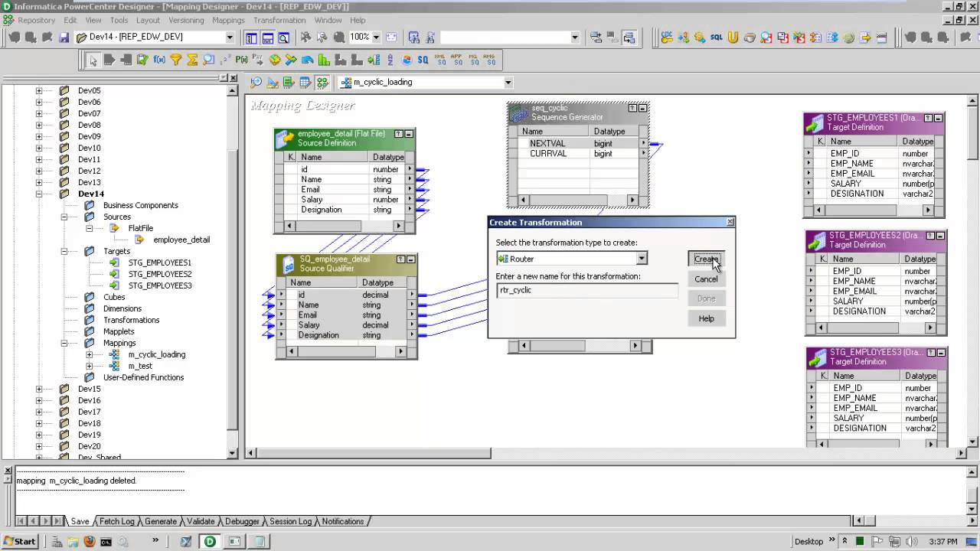
Task: Toggle the Output window toolbar button
Action: tap(268, 37)
